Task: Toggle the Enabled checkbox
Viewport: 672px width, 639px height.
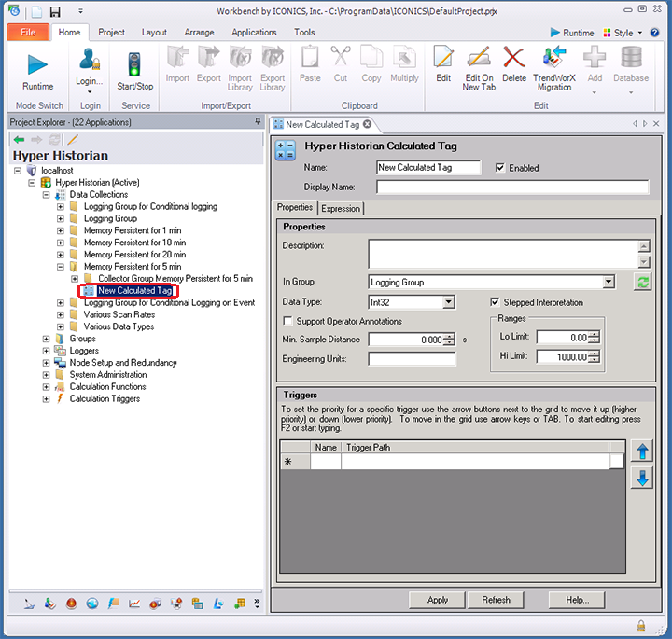Action: [x=500, y=168]
